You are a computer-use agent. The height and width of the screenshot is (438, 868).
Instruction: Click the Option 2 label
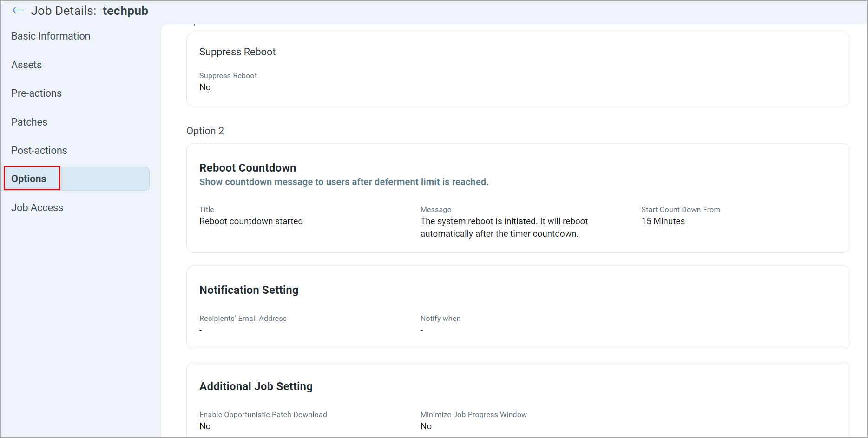pos(205,131)
